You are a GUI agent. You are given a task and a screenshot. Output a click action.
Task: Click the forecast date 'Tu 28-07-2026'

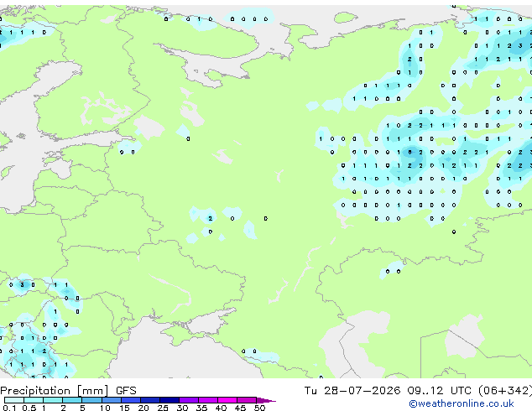point(352,391)
